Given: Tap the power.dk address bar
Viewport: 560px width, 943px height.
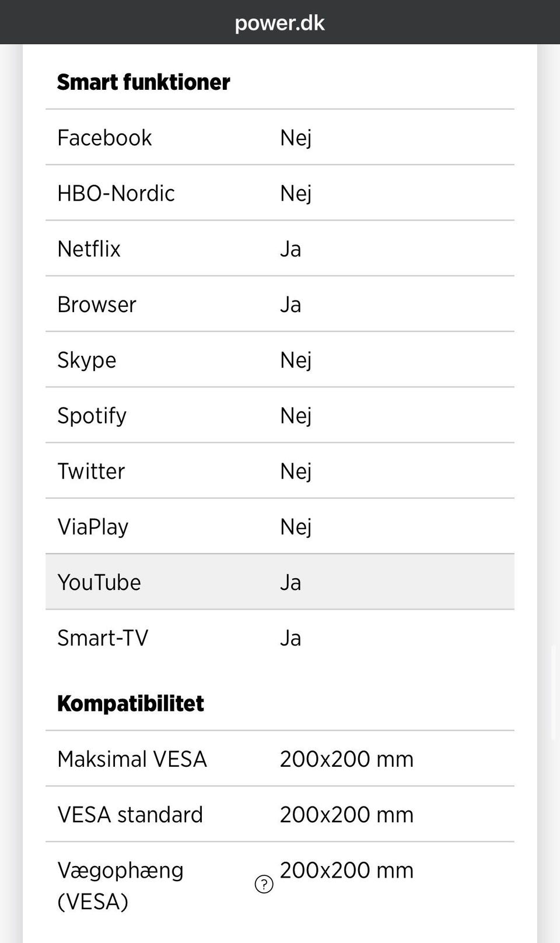Looking at the screenshot, I should 280,23.
